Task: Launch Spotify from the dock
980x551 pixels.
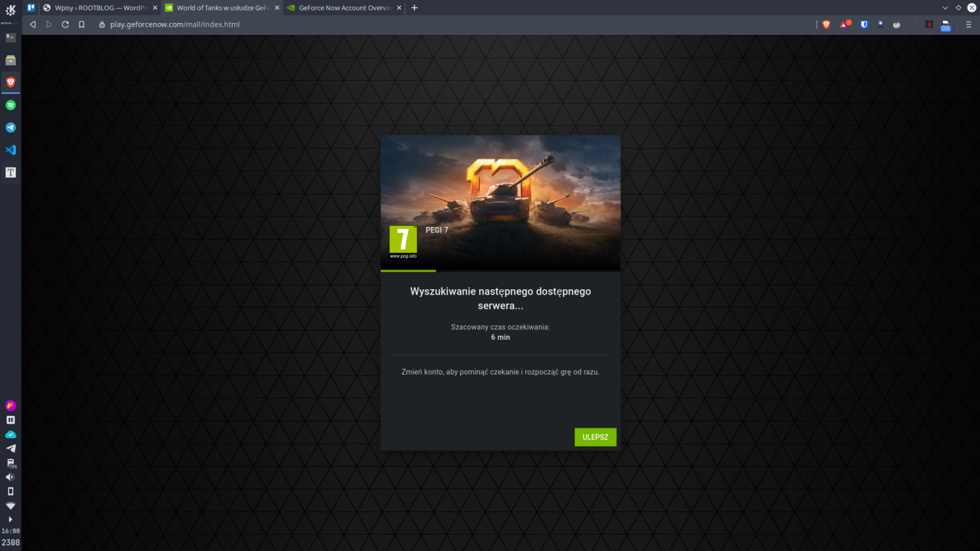Action: click(11, 104)
